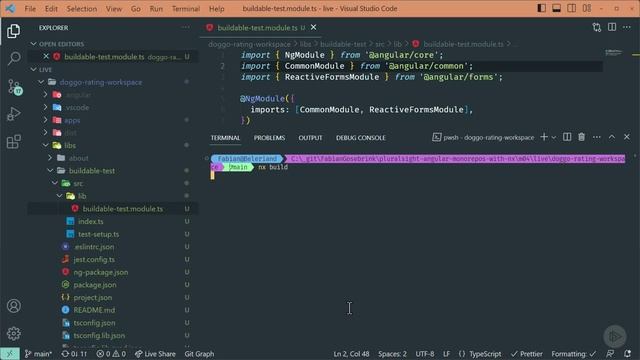Open the File menu
The image size is (640, 360).
coord(30,9)
